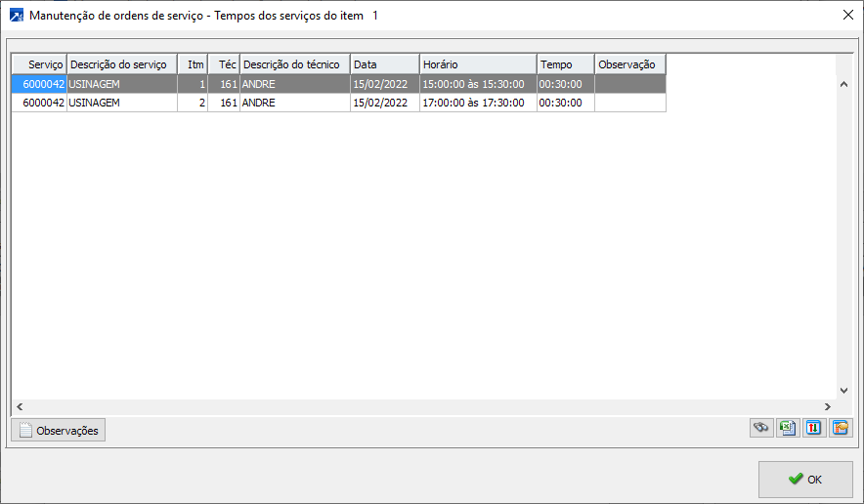The width and height of the screenshot is (864, 504).
Task: Click the USINAGEM cell in the Itm 2 row
Action: coord(122,103)
